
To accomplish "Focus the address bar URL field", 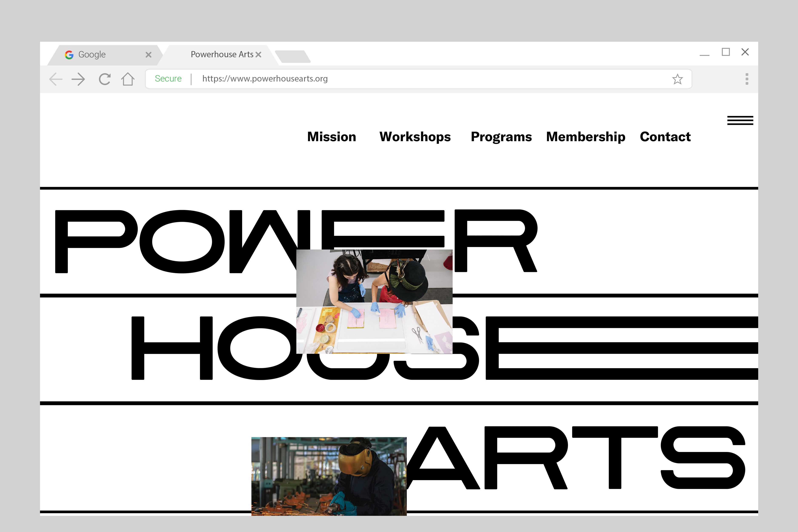I will click(x=418, y=79).
